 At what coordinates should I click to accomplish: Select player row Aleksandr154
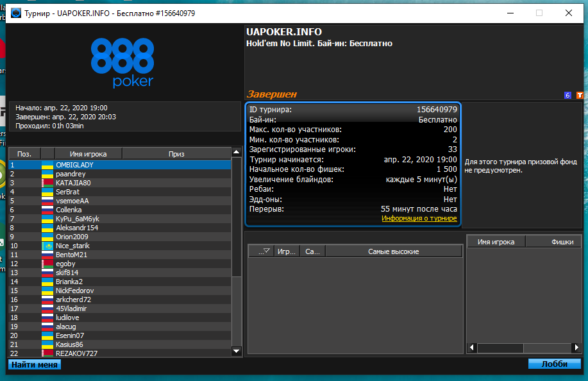120,228
